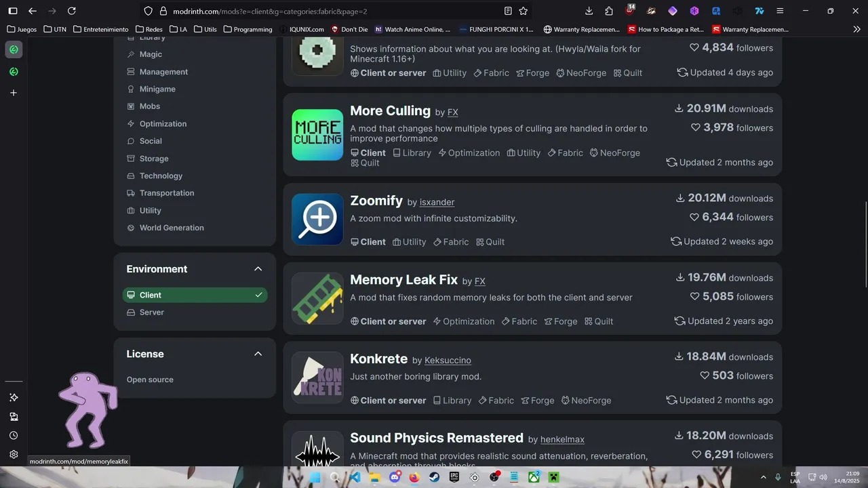Collapse the Environment section chevron
The width and height of the screenshot is (868, 488).
pos(258,269)
